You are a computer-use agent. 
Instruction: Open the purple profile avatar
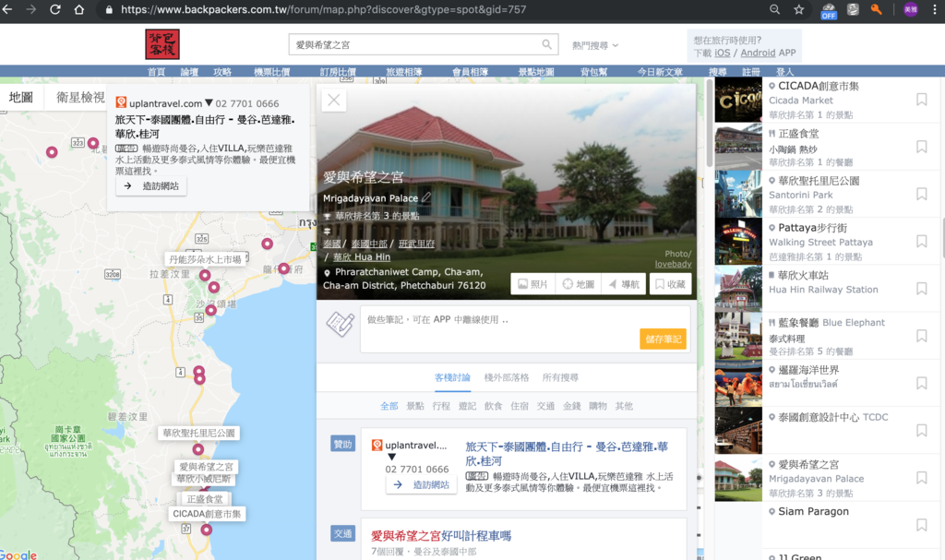[911, 9]
